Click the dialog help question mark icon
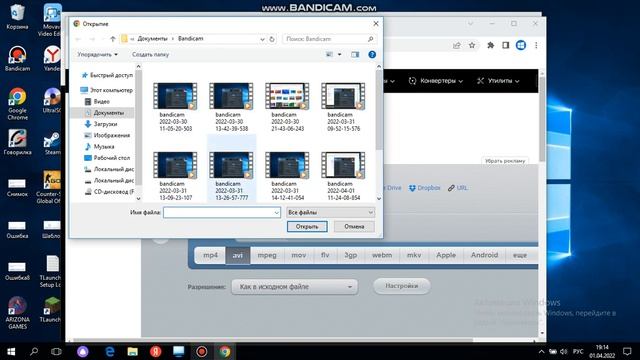The width and height of the screenshot is (640, 360). pyautogui.click(x=372, y=54)
